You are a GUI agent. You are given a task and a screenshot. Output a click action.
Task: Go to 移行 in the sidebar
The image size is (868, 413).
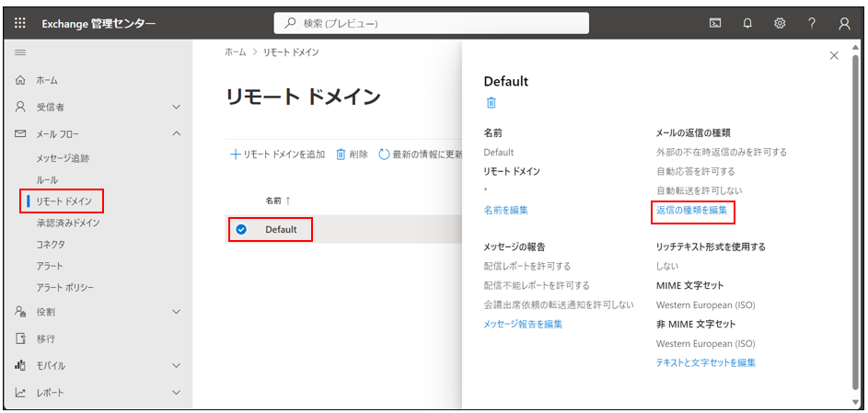click(46, 338)
